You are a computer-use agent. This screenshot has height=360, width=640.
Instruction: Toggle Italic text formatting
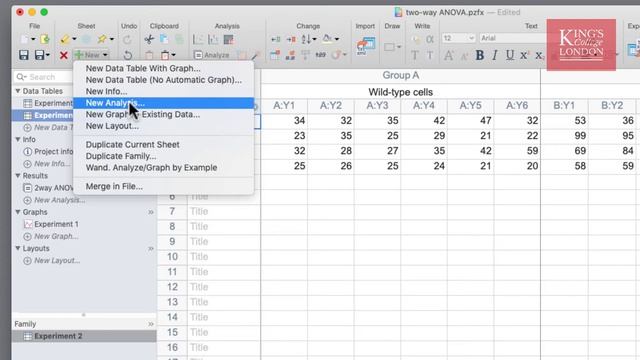tap(495, 55)
